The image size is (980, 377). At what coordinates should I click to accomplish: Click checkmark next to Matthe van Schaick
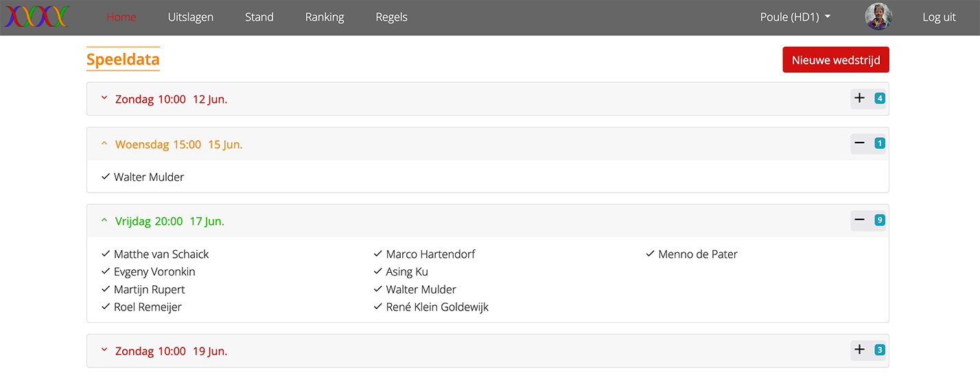pyautogui.click(x=106, y=254)
